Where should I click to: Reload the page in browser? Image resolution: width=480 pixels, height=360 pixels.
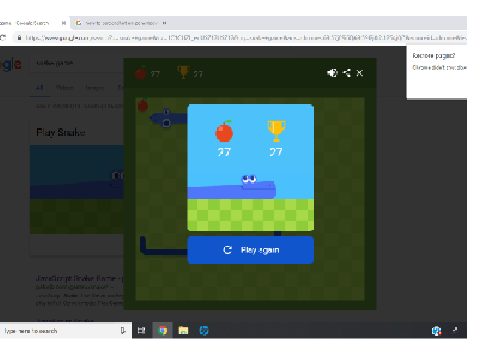[3, 38]
